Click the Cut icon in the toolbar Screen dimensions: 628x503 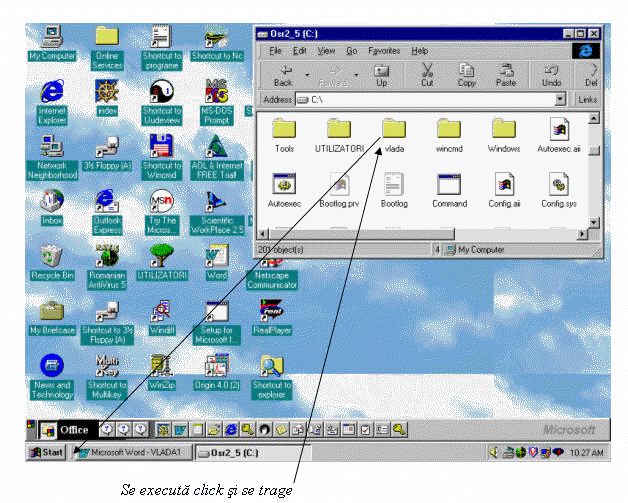(x=427, y=74)
